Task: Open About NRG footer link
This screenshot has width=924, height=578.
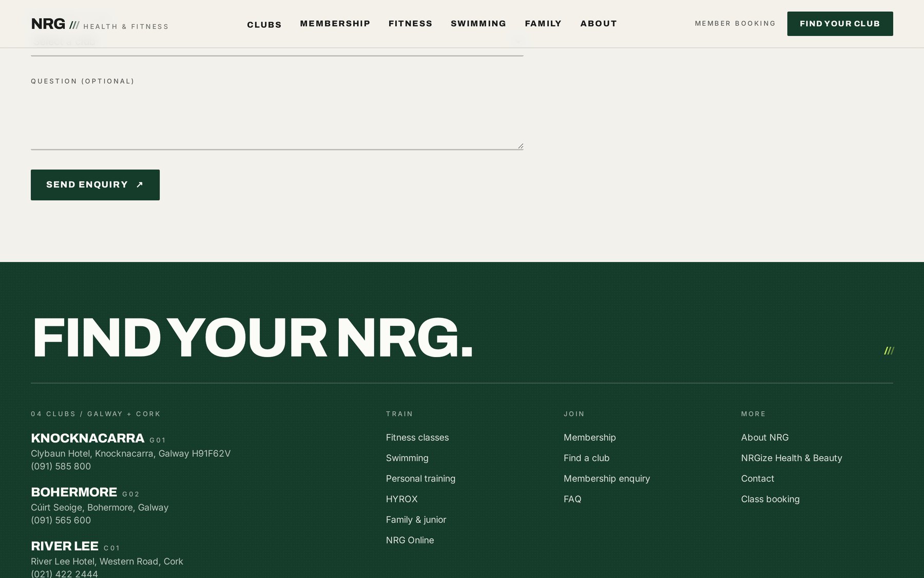Action: pyautogui.click(x=765, y=438)
